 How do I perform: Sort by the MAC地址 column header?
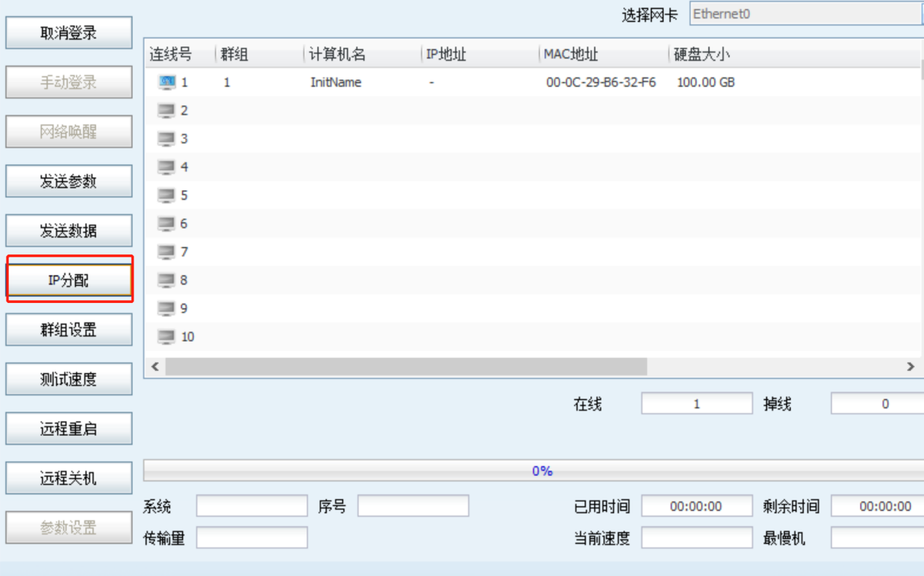tap(570, 55)
